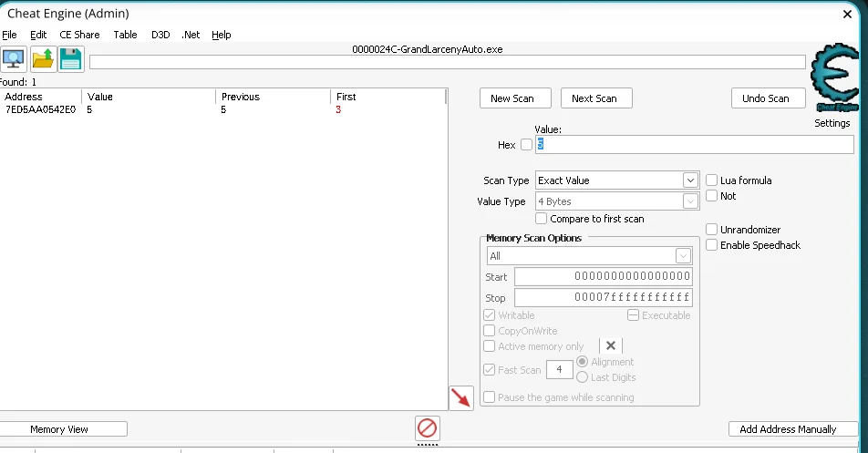Check Active memory only option
Viewport: 868px width, 453px height.
[490, 346]
